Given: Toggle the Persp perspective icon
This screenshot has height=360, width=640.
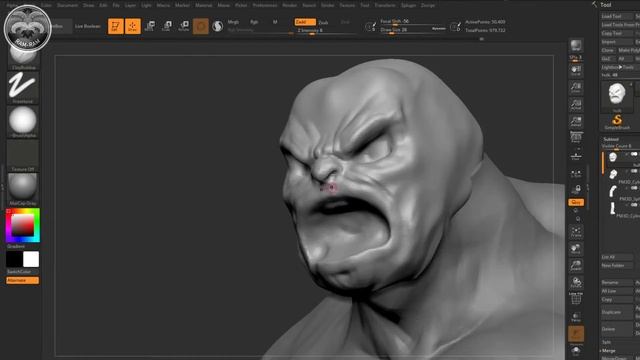Looking at the screenshot, I should (576, 137).
